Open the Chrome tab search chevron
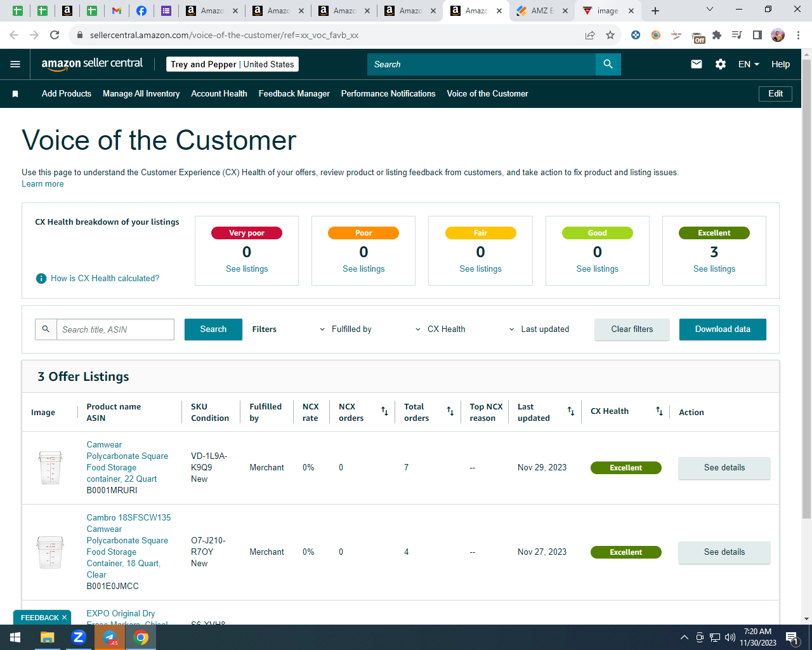 click(710, 10)
